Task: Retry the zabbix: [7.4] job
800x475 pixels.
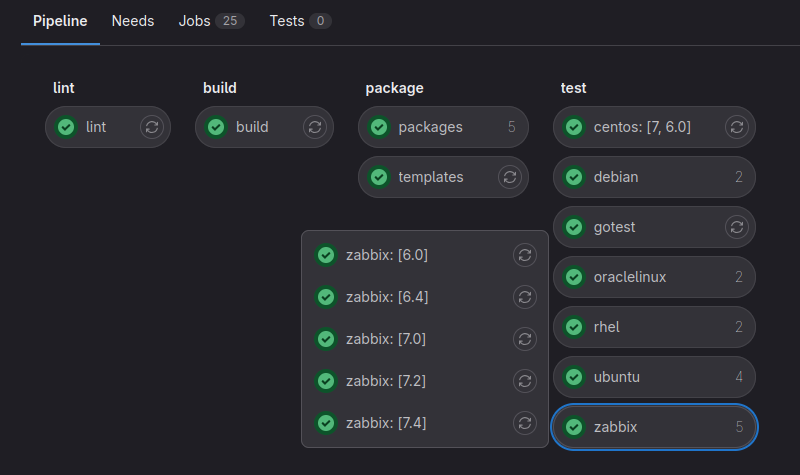Action: click(525, 423)
